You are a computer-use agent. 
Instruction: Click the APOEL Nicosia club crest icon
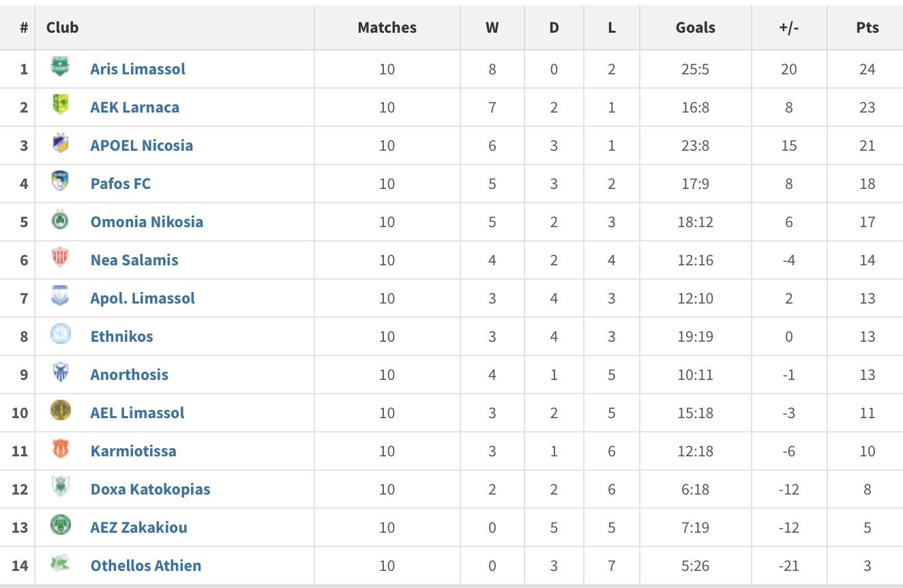pos(60,143)
